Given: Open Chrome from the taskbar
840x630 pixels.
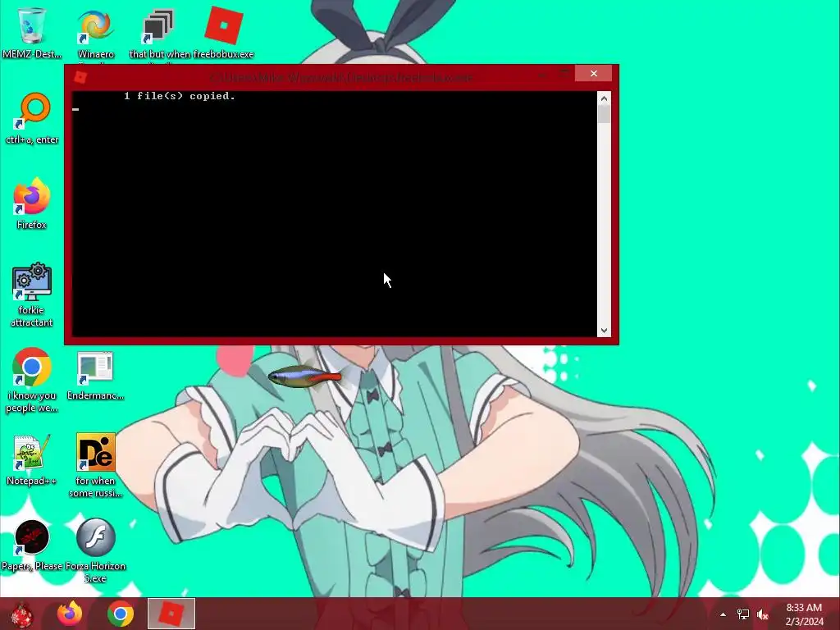Looking at the screenshot, I should pyautogui.click(x=121, y=614).
